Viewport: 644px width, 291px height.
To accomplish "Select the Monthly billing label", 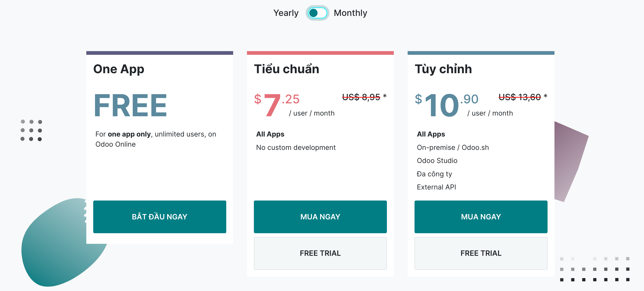I will tap(350, 13).
